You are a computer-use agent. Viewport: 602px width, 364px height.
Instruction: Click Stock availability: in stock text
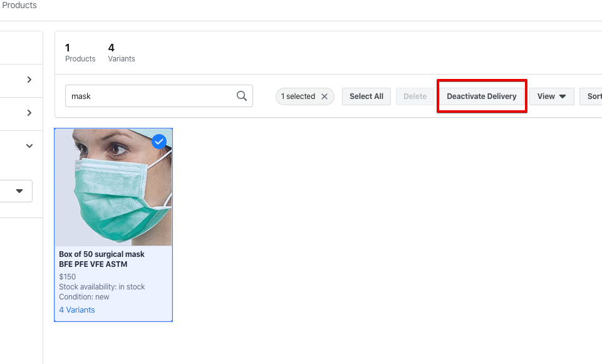[x=101, y=287]
